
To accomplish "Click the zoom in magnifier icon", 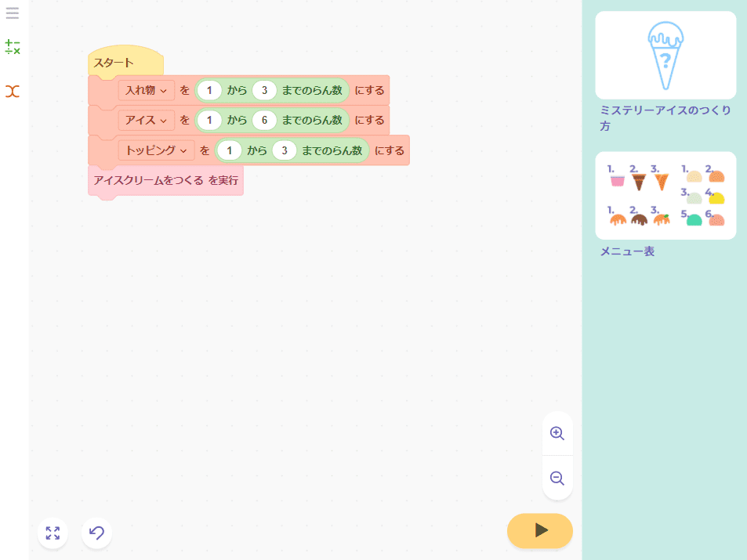I will (557, 434).
